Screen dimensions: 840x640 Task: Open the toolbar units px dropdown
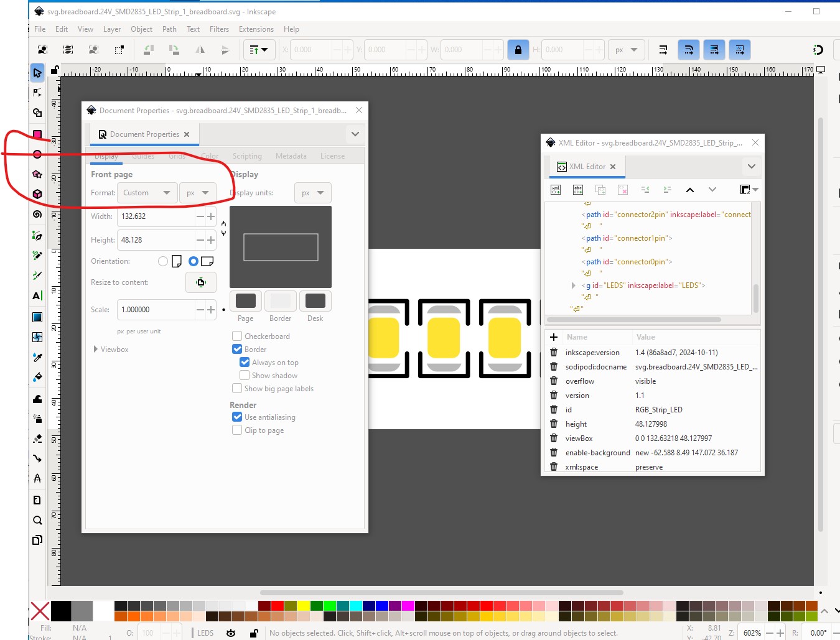[x=626, y=50]
